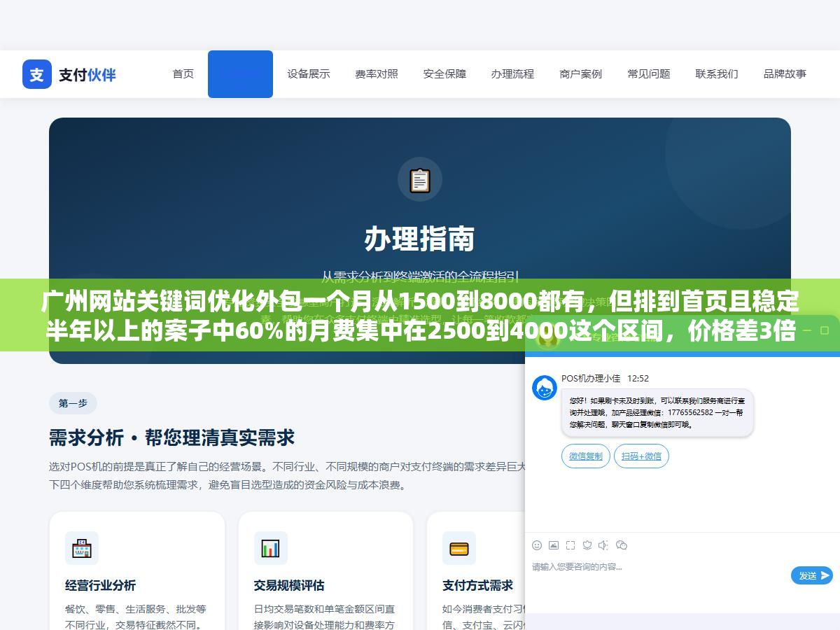Screen dimensions: 840x630
Task: Click the 从需求分析到终端激活的全流程指引 subtitle
Action: click(x=420, y=276)
